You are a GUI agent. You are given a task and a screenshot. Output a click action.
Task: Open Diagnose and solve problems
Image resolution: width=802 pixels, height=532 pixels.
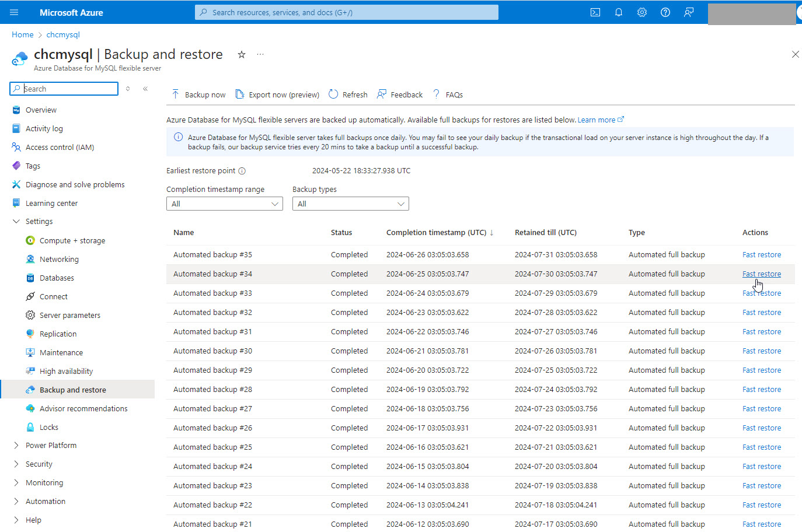click(75, 184)
